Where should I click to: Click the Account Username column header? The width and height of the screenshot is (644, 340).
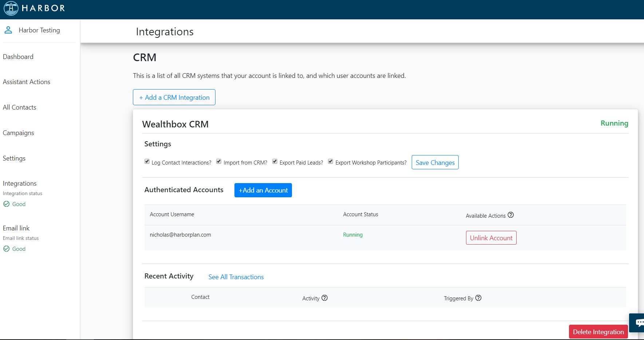(x=172, y=214)
